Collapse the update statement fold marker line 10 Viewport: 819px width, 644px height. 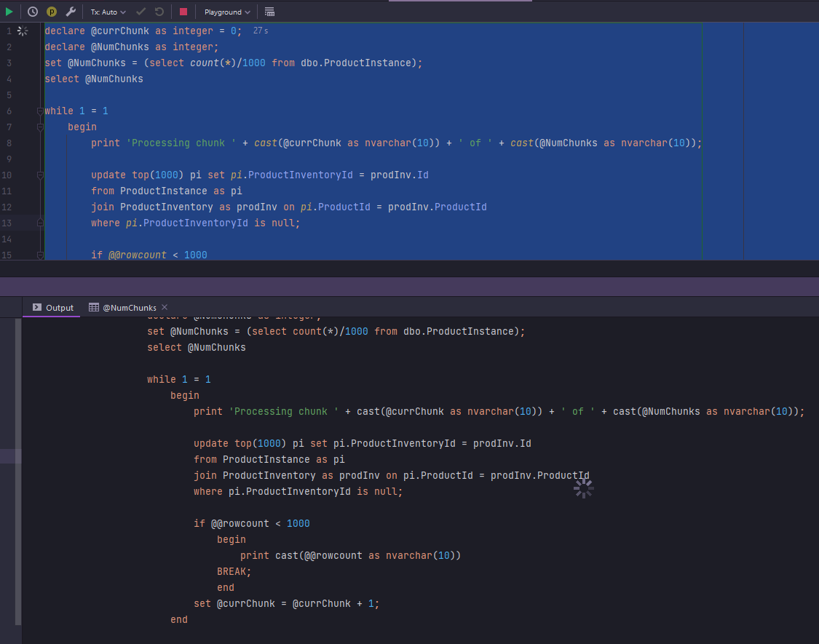[40, 175]
